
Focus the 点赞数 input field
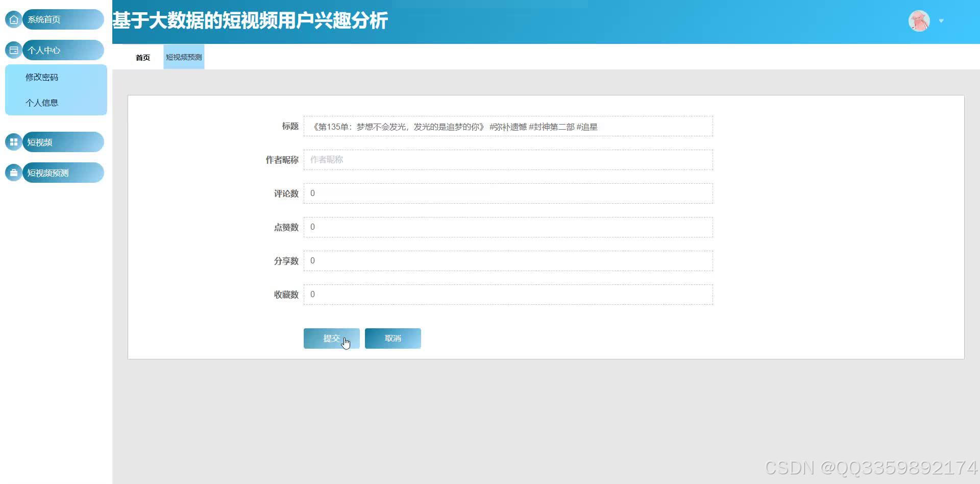click(508, 227)
